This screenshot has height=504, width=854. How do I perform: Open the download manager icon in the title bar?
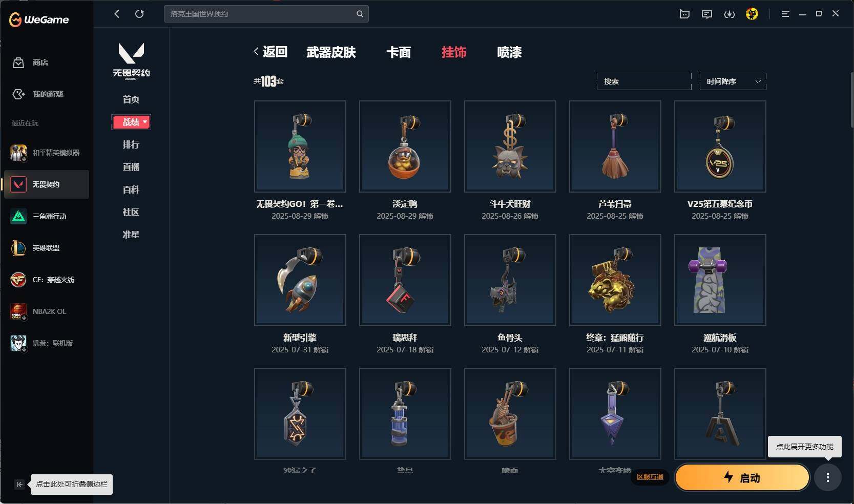(x=729, y=14)
